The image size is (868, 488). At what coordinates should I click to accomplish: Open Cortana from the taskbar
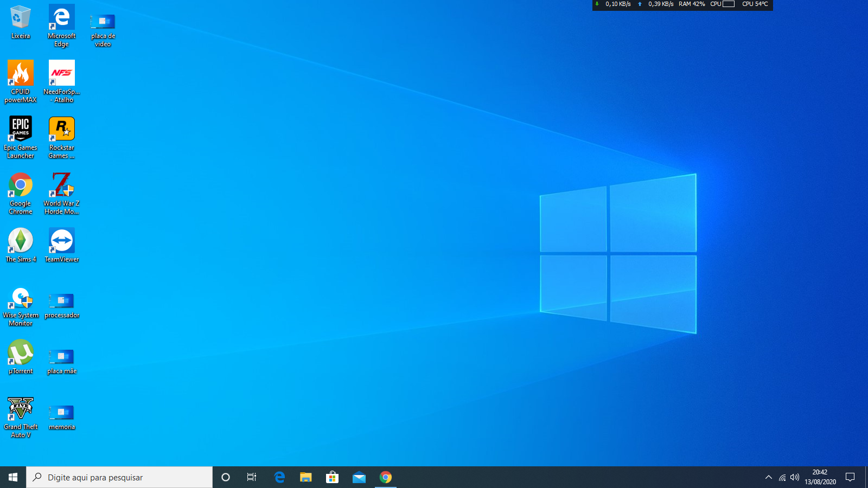tap(226, 477)
